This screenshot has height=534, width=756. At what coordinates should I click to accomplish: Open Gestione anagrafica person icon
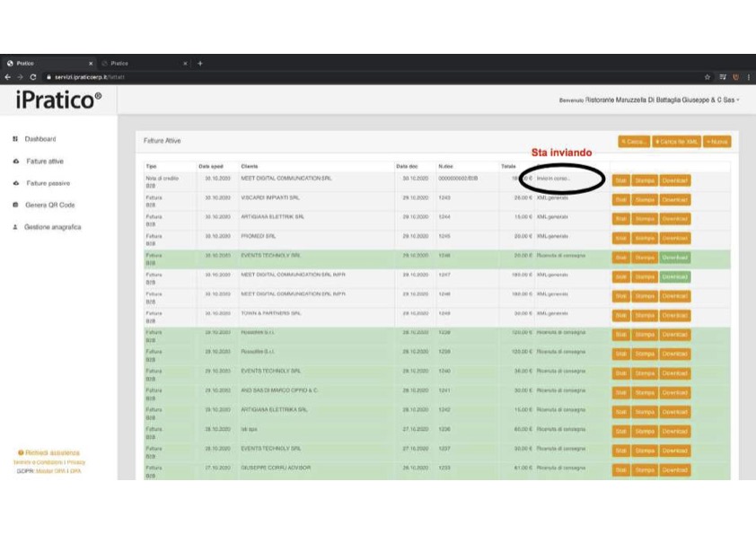tap(15, 227)
